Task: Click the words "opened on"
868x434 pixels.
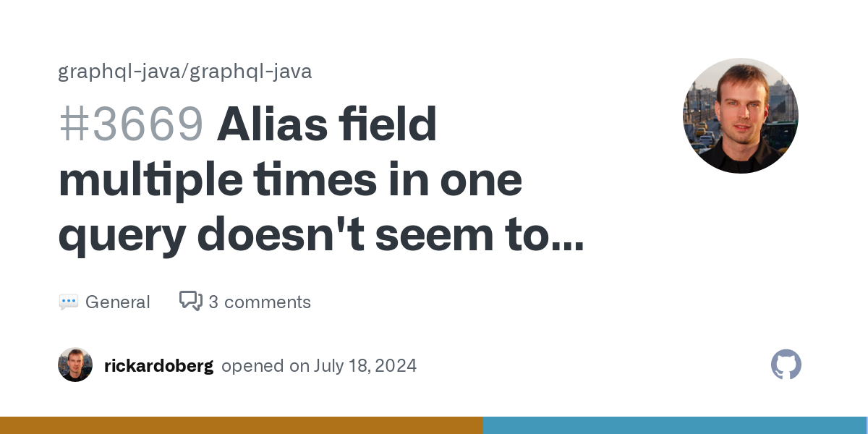Action: 265,366
